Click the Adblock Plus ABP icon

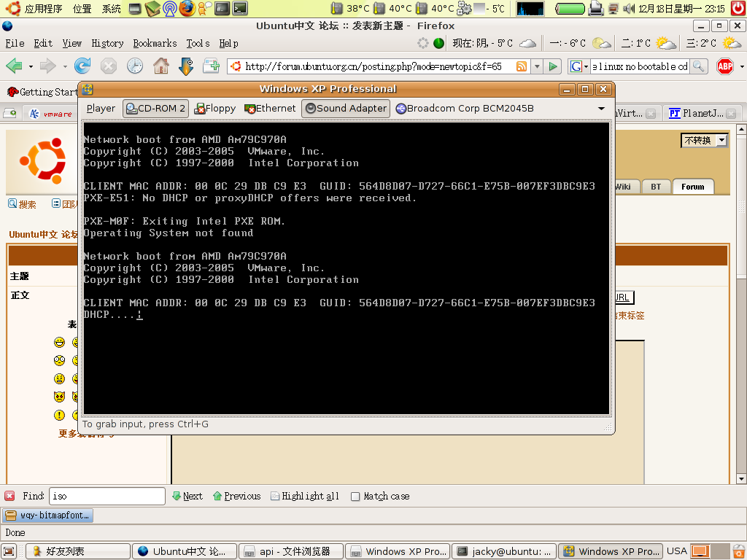coord(725,66)
